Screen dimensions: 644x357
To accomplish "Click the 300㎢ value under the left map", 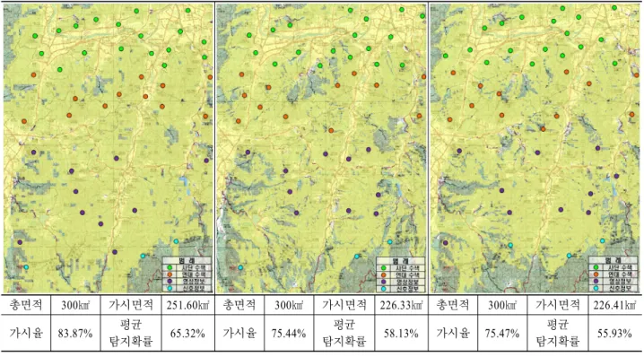I will click(x=75, y=305).
